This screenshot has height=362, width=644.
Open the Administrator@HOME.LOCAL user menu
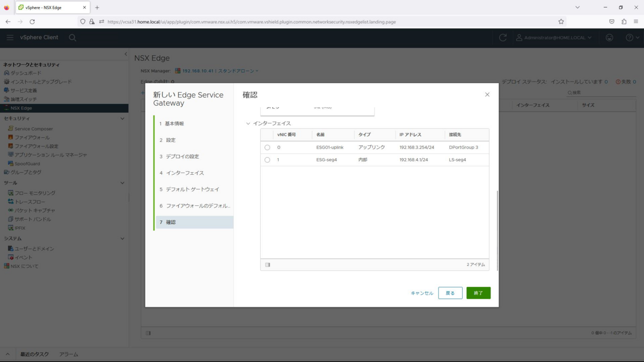554,38
